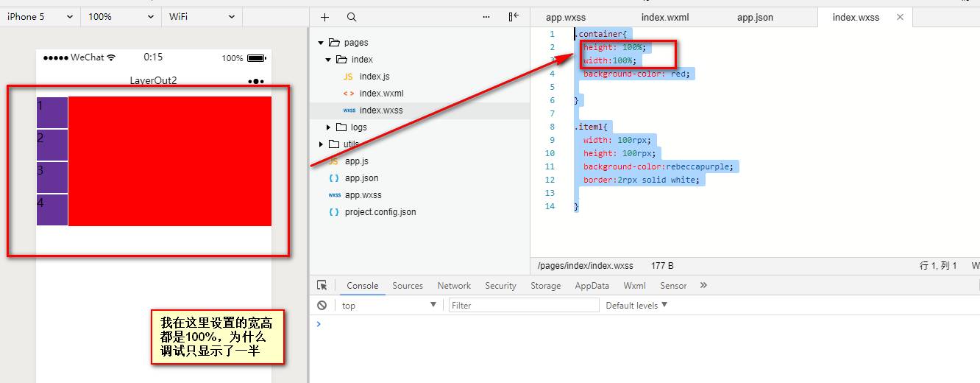Open the Network devtools tab
980x383 pixels.
(x=454, y=286)
